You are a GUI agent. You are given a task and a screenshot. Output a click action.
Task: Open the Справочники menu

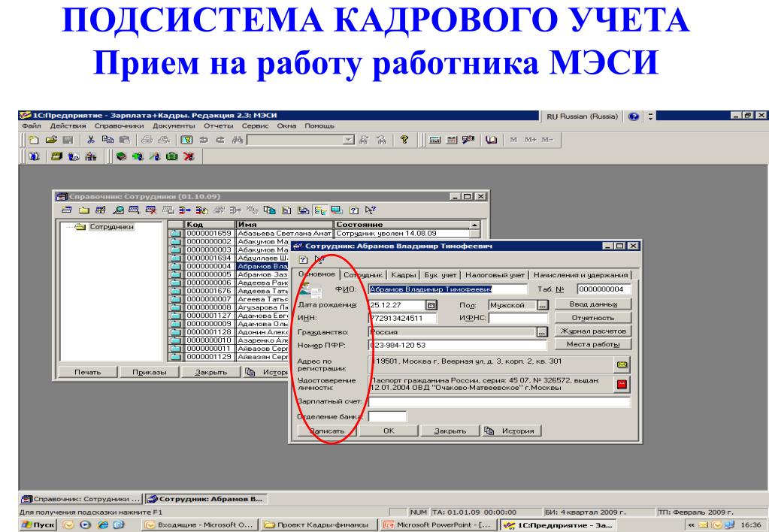[x=120, y=126]
